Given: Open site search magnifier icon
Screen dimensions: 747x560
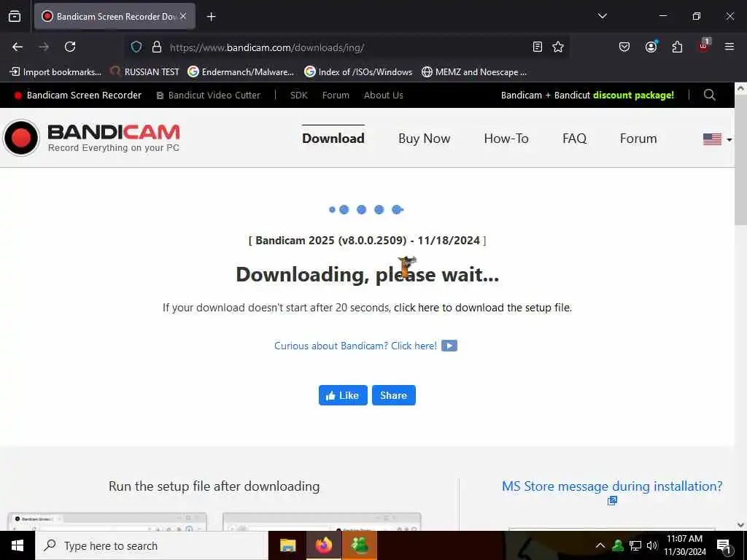Looking at the screenshot, I should 709,95.
